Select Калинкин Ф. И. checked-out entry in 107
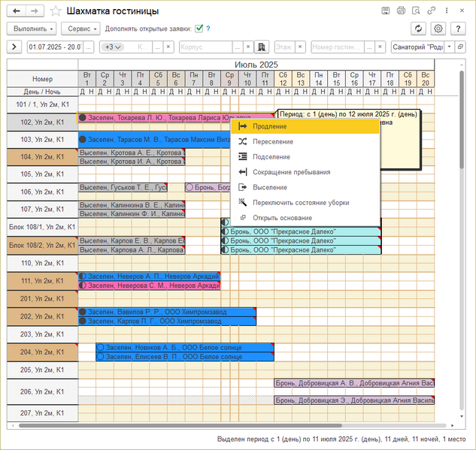Viewport: 476px width, 450px height. tap(132, 214)
